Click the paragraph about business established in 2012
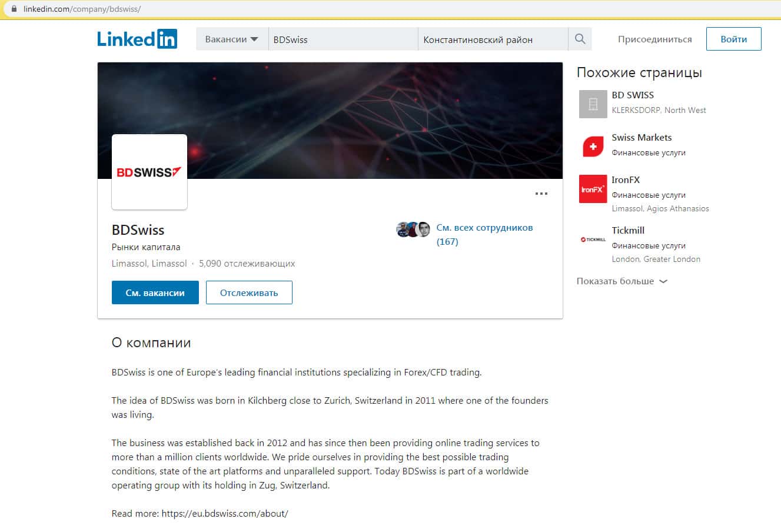781x532 pixels. tap(326, 464)
